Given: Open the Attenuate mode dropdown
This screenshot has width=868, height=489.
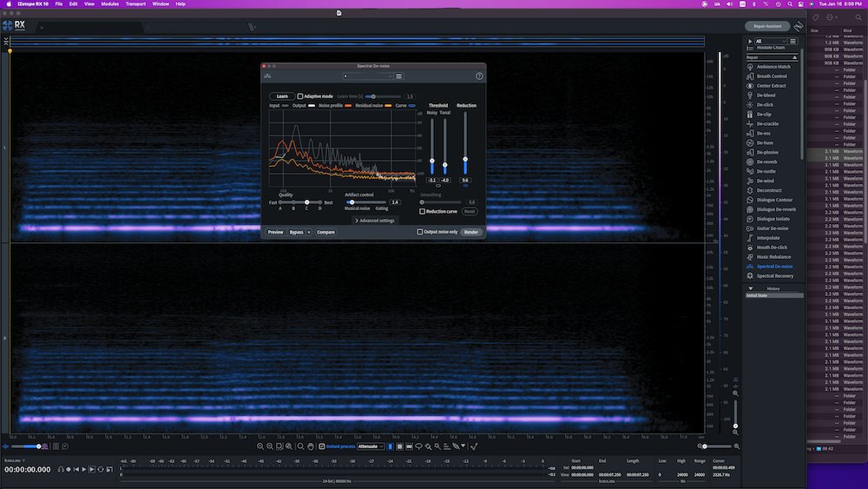Looking at the screenshot, I should click(x=371, y=446).
